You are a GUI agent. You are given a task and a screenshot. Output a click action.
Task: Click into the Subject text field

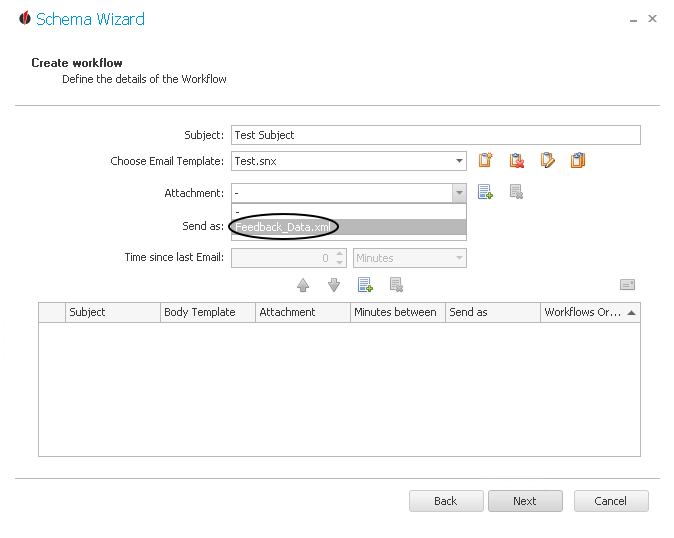pyautogui.click(x=436, y=135)
